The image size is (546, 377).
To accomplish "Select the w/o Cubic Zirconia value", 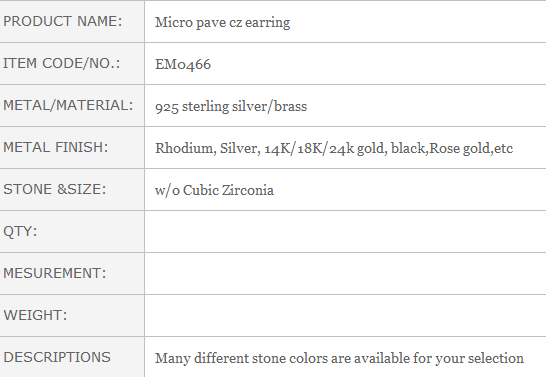I will tap(214, 190).
